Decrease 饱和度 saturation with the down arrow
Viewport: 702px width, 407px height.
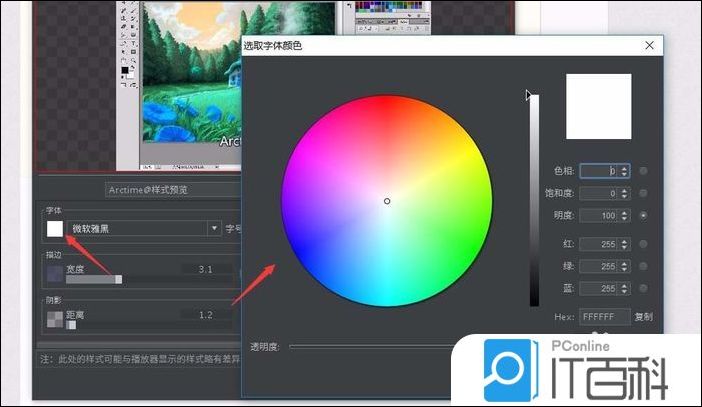[x=625, y=196]
